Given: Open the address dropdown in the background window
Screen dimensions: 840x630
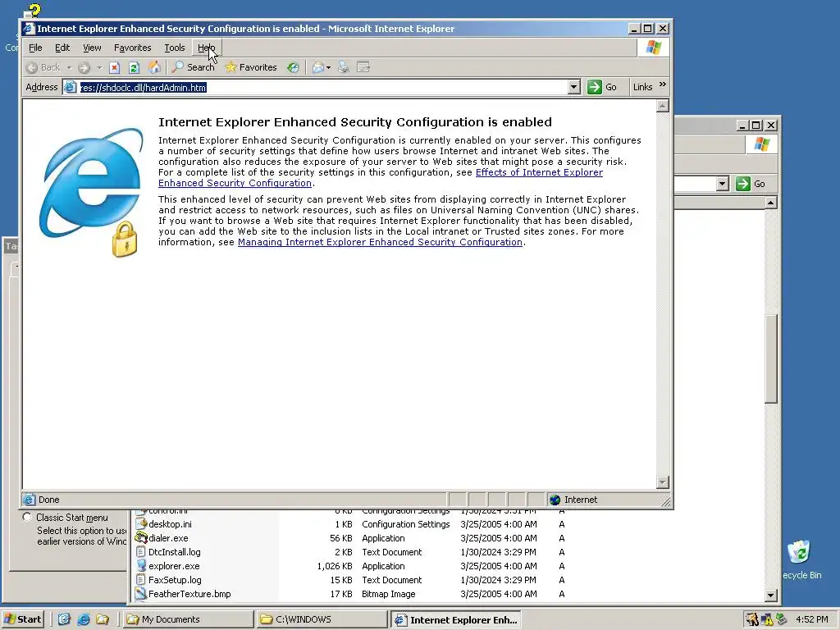Looking at the screenshot, I should [x=722, y=184].
